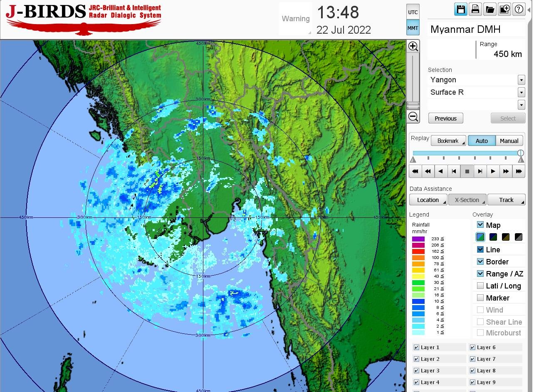Enable the Marker overlay checkbox
Screen dimensions: 534x392
click(x=480, y=298)
